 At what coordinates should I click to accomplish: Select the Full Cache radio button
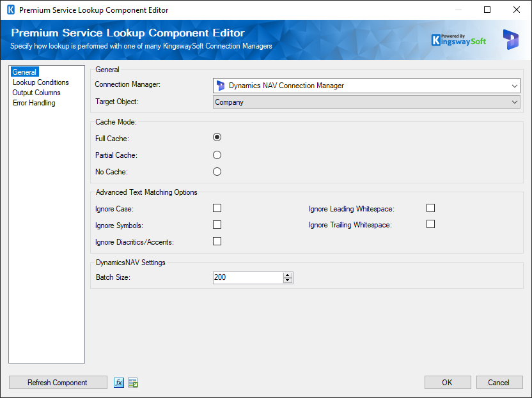tap(217, 137)
